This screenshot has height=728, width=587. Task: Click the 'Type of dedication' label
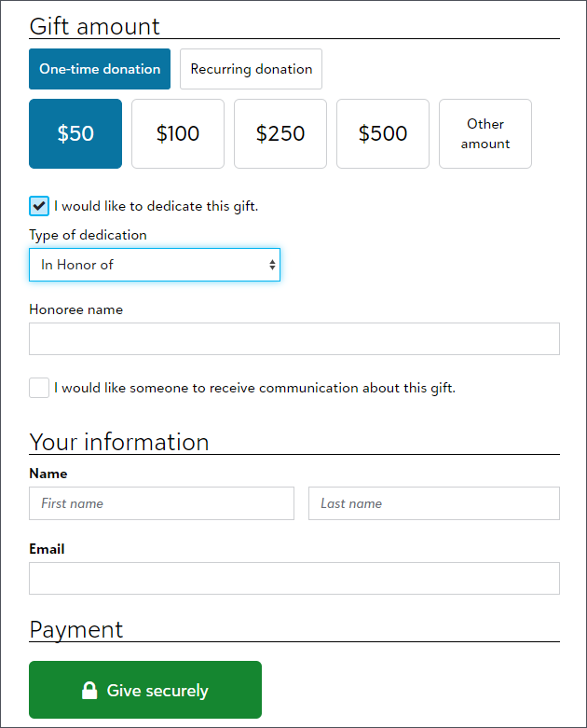(88, 235)
